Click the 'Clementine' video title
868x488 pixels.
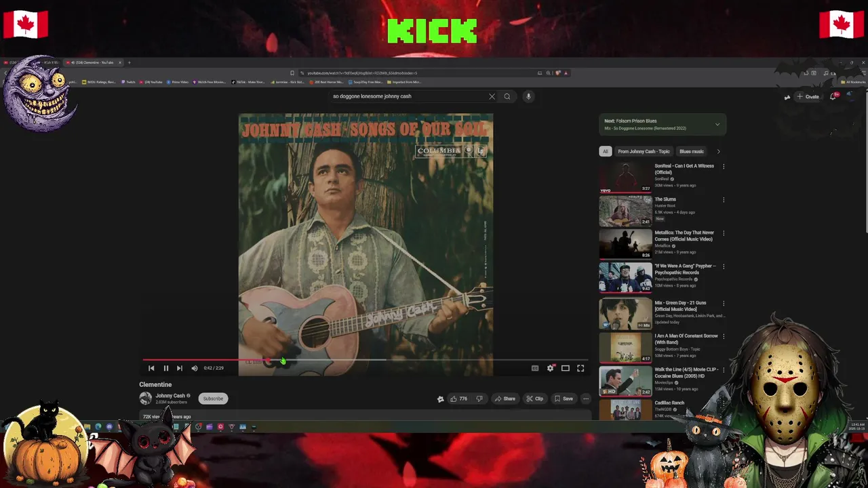[x=155, y=384]
